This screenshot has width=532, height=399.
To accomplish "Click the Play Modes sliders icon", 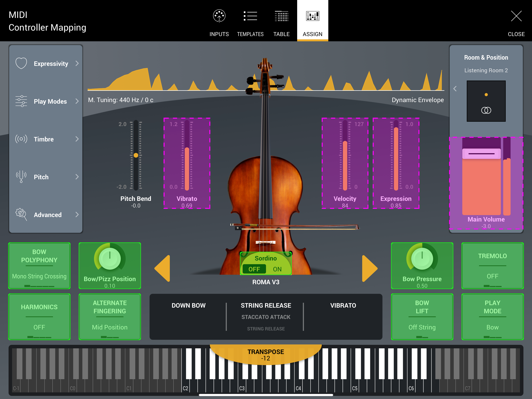I will click(x=21, y=101).
